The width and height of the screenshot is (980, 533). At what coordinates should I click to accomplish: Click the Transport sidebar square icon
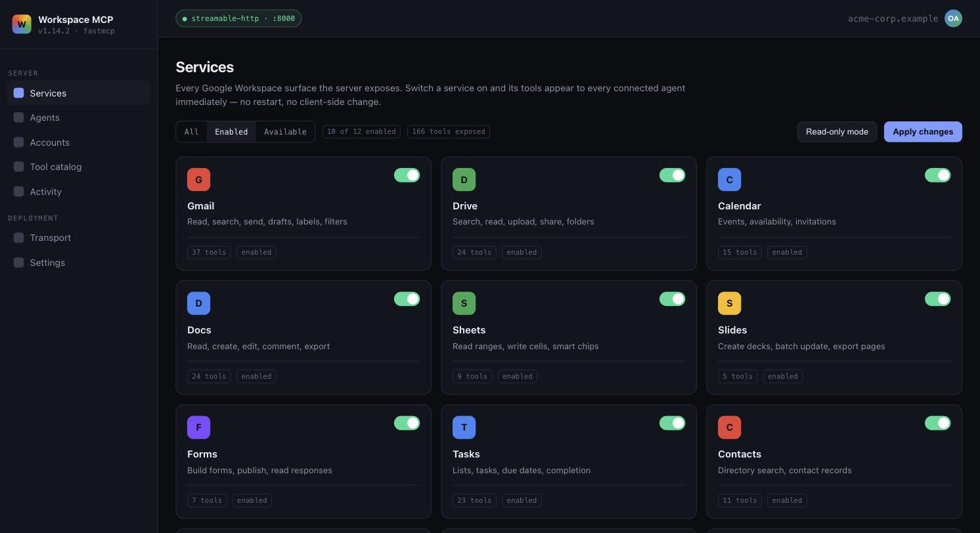pyautogui.click(x=19, y=238)
